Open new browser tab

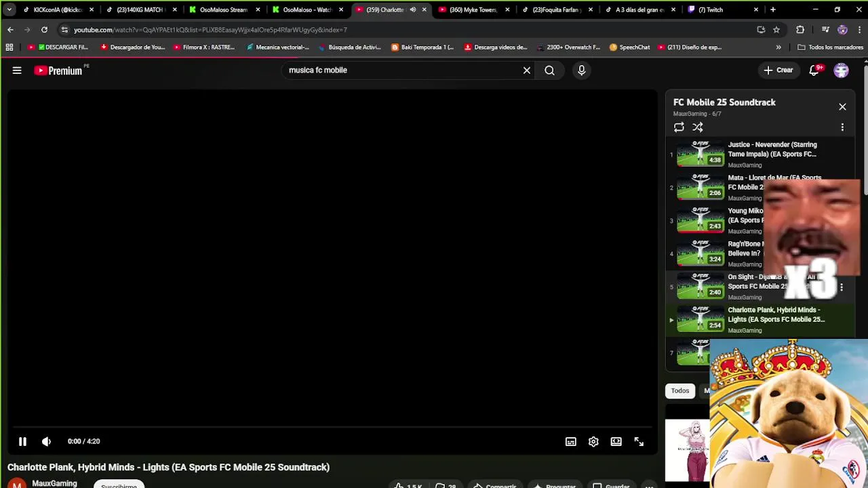click(x=772, y=9)
